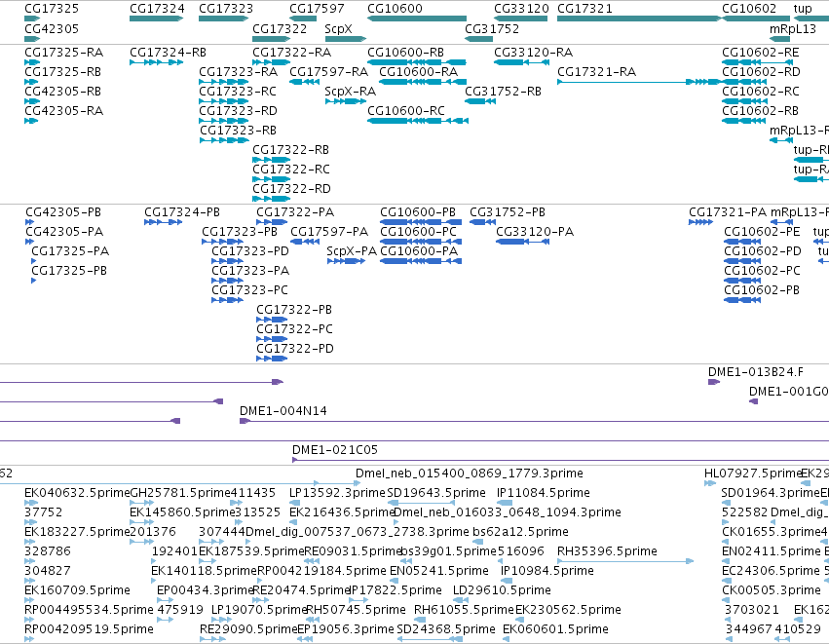Screen dimensions: 829x644
Task: Select protein label CG17322-PD
Action: (x=295, y=349)
